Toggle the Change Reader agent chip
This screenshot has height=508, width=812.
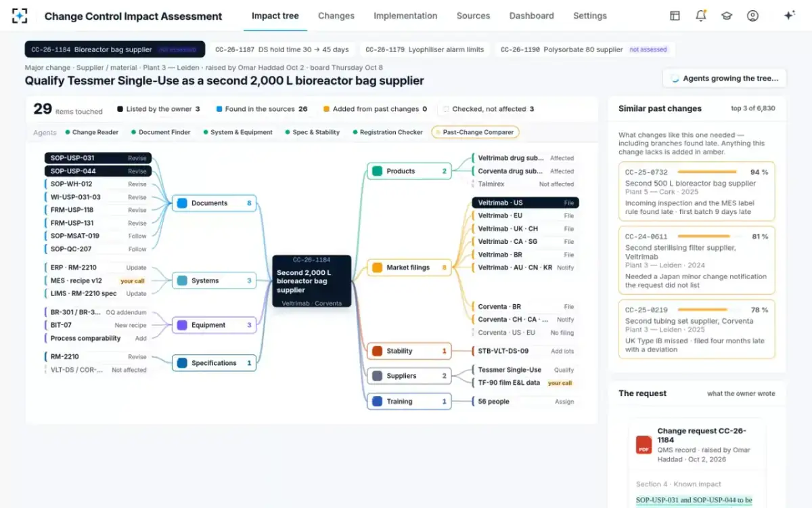[x=91, y=132]
